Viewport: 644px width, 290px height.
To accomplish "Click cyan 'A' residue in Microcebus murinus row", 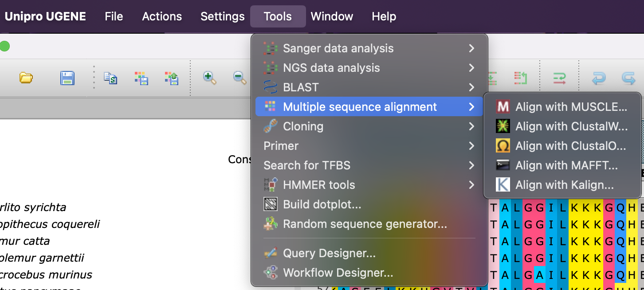I will coord(539,275).
